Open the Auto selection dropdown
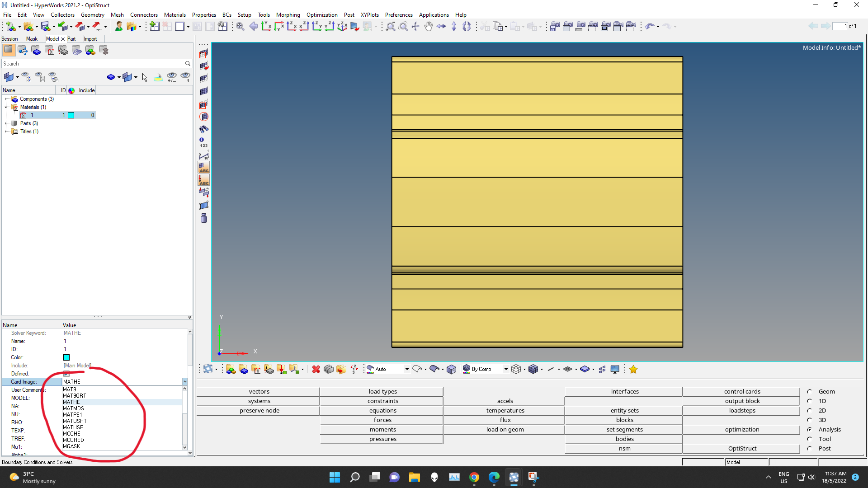 point(406,369)
